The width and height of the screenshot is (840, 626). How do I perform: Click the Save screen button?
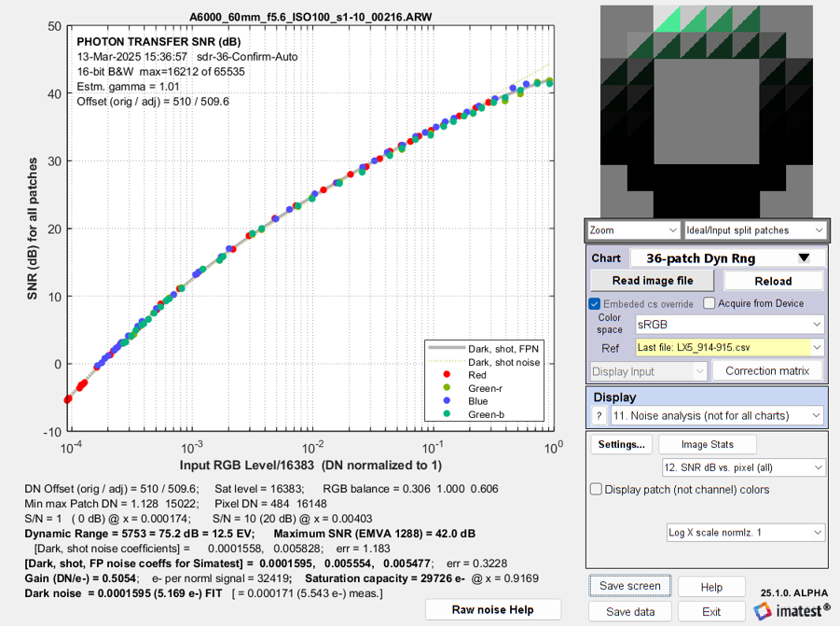click(630, 586)
